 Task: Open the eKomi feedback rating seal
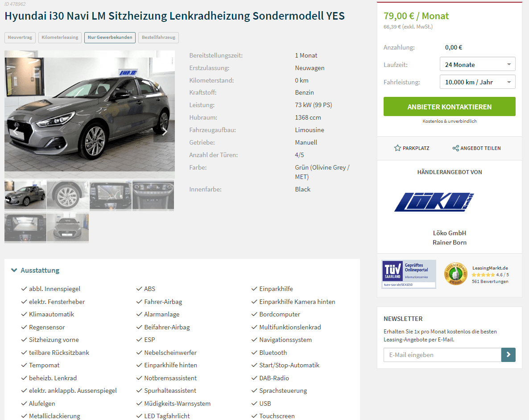(455, 274)
